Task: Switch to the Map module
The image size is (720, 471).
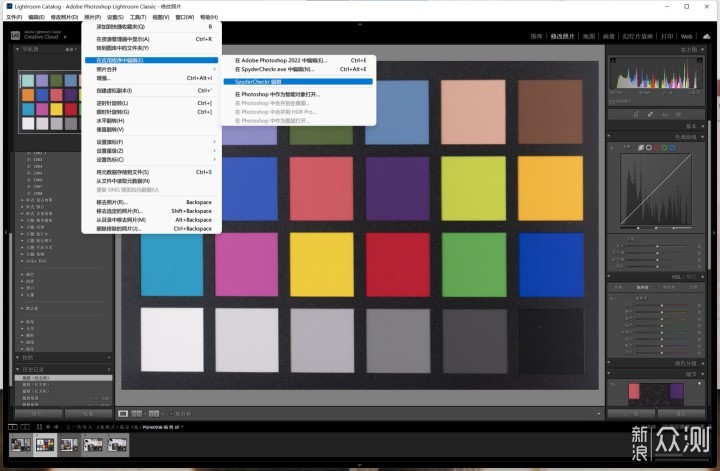Action: pos(589,36)
